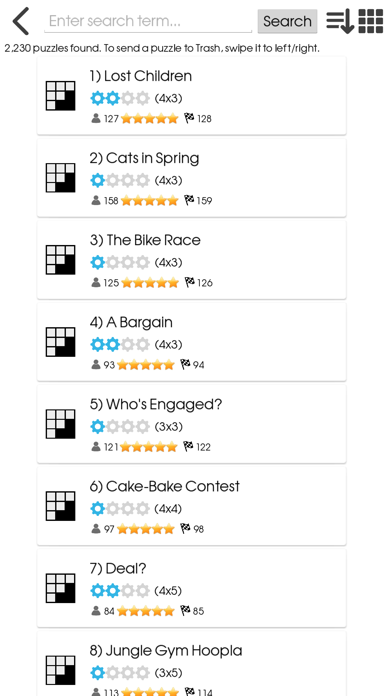Open 8) Jungle Gym Hoopla puzzle

pos(192,664)
